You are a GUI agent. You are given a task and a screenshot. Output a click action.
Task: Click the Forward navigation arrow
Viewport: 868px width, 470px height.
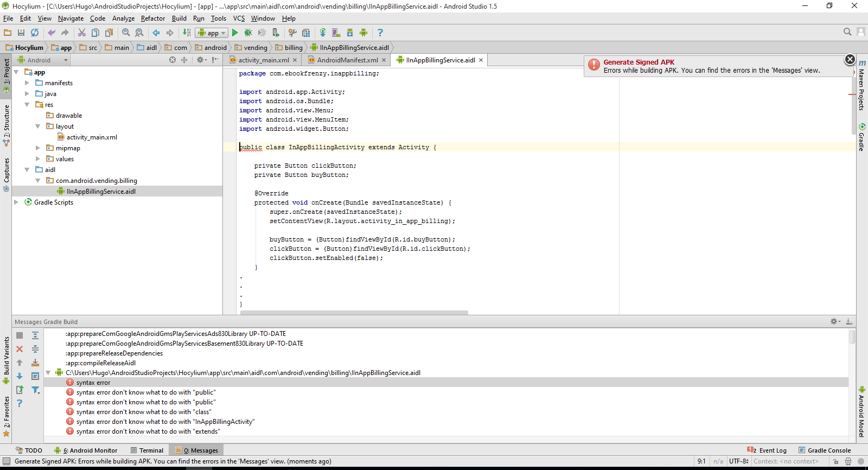pos(170,33)
